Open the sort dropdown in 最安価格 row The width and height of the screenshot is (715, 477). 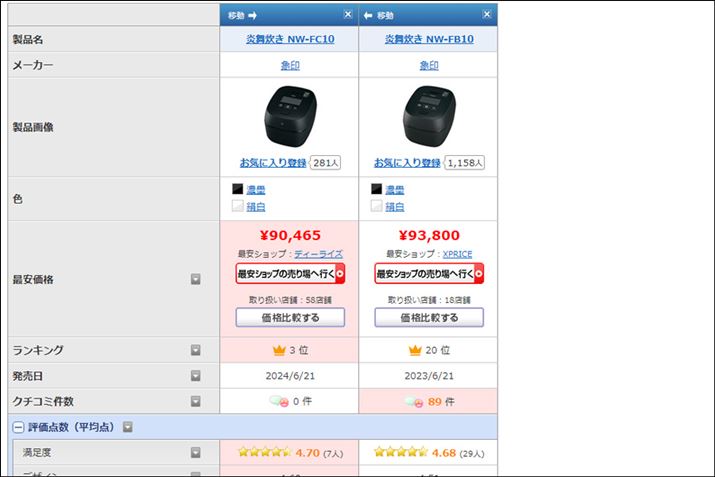[196, 279]
